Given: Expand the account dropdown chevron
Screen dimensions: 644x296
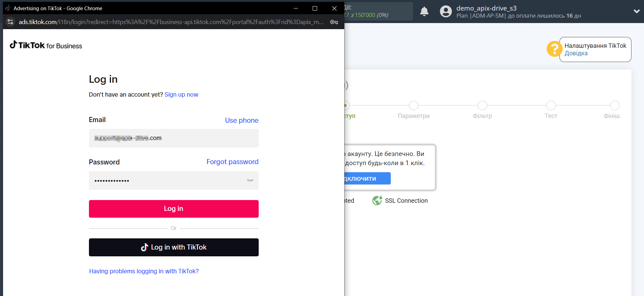Looking at the screenshot, I should point(637,11).
